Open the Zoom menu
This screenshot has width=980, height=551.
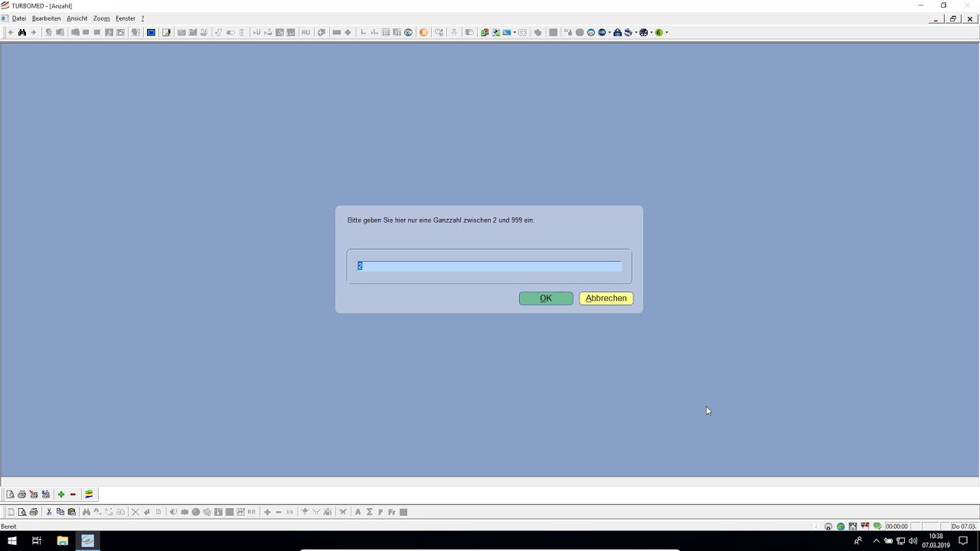102,18
